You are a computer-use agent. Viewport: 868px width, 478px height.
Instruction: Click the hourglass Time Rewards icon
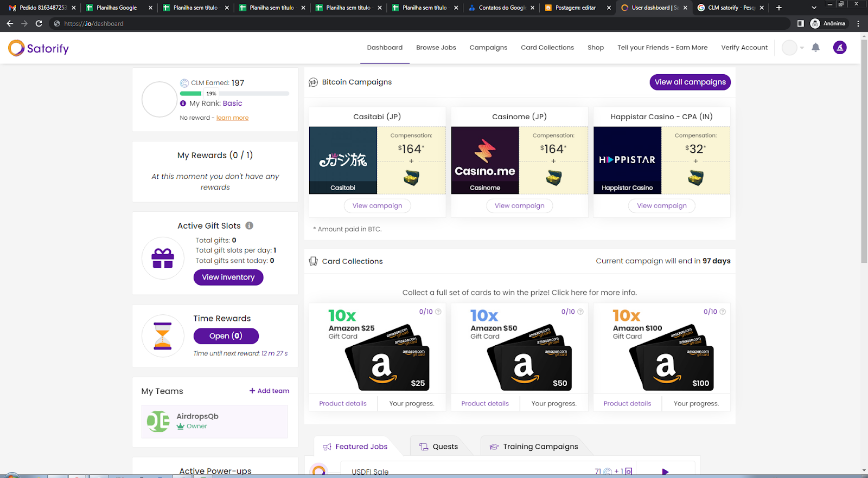click(x=163, y=336)
